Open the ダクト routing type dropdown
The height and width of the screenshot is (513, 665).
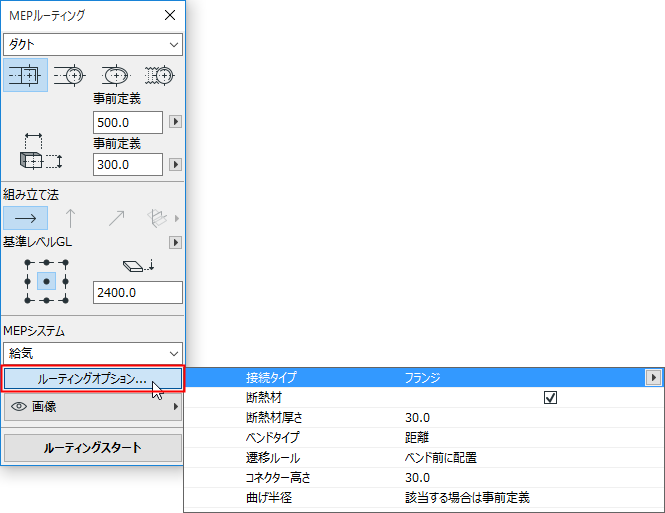[93, 45]
